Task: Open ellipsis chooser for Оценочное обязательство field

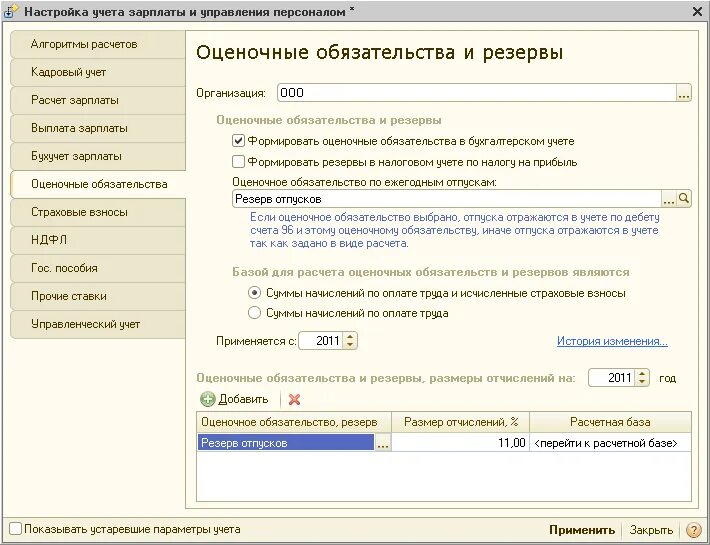Action: coord(669,199)
